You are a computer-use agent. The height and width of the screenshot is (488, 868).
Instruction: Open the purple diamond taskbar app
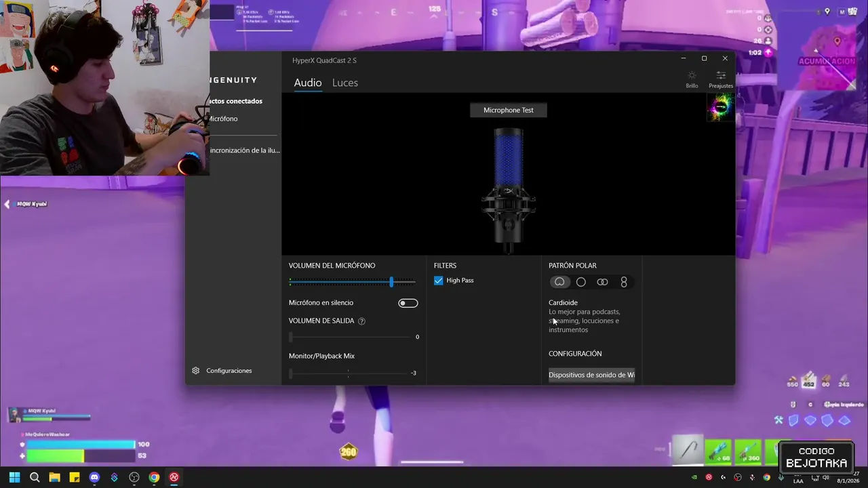tap(114, 477)
